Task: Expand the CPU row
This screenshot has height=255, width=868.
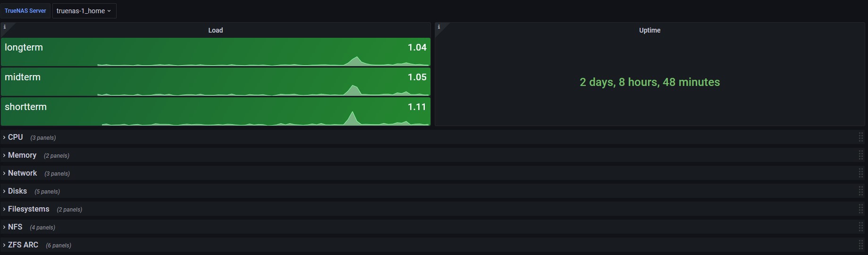Action: 15,137
